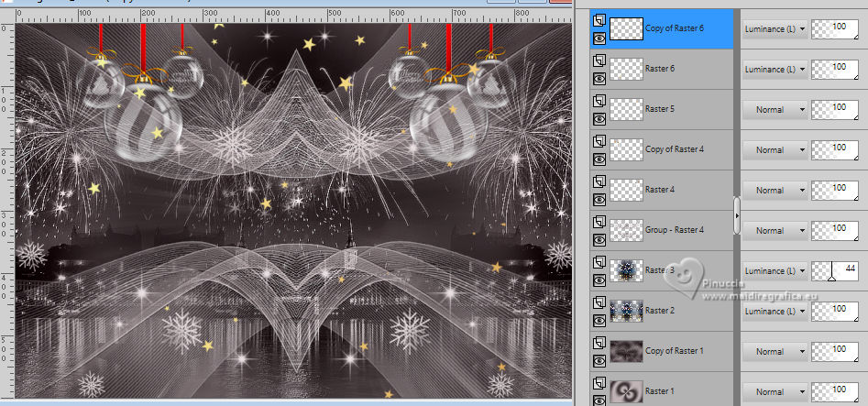The height and width of the screenshot is (406, 868).
Task: Click the layer type icon for Raster 3
Action: pyautogui.click(x=599, y=263)
